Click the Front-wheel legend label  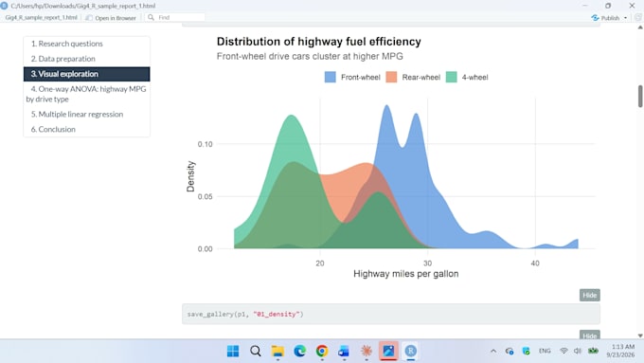click(x=360, y=78)
